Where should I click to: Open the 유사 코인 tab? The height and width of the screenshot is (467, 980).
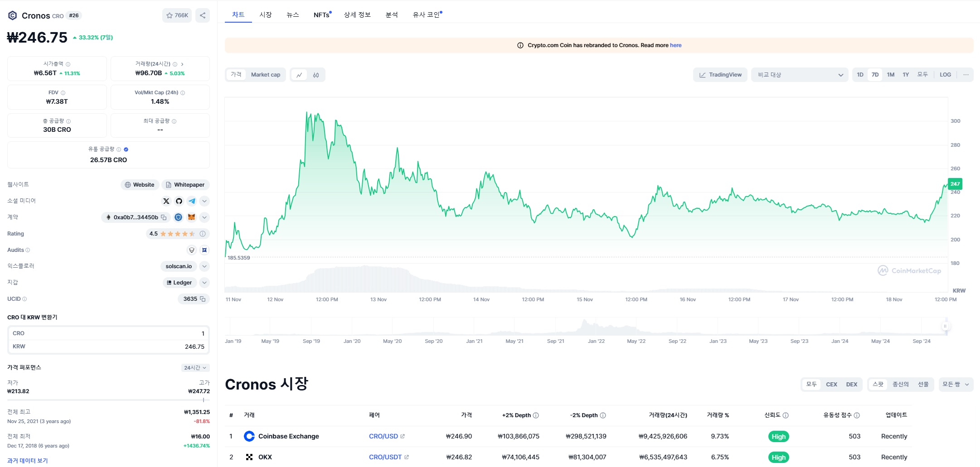(x=427, y=15)
